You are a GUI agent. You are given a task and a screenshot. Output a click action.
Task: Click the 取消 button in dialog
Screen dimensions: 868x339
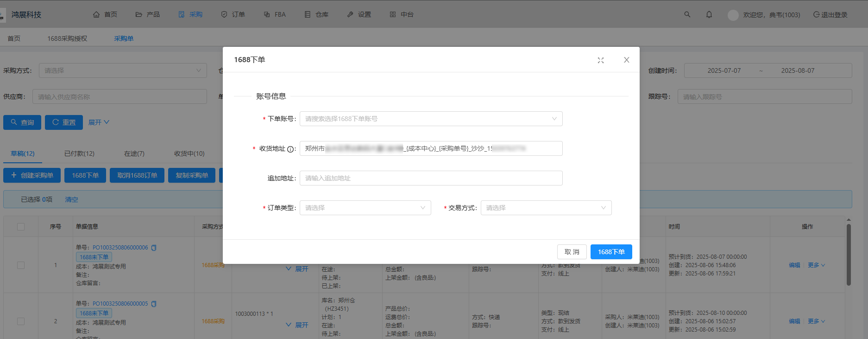[572, 252]
